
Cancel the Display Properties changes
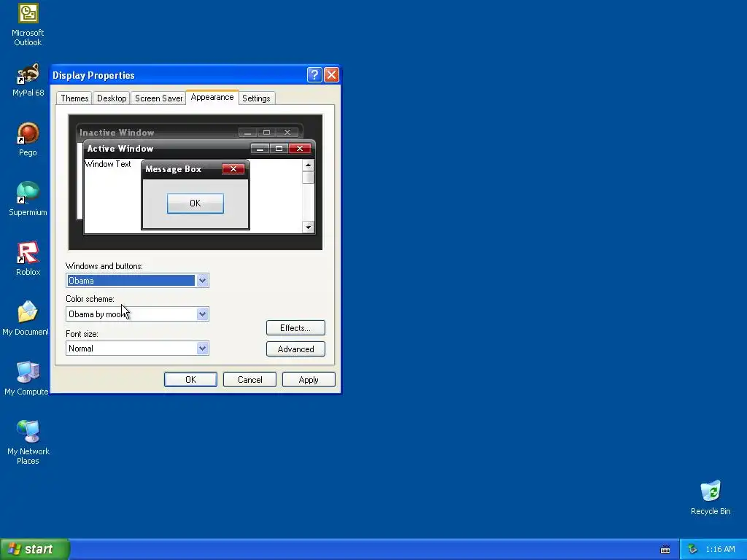[x=249, y=379]
